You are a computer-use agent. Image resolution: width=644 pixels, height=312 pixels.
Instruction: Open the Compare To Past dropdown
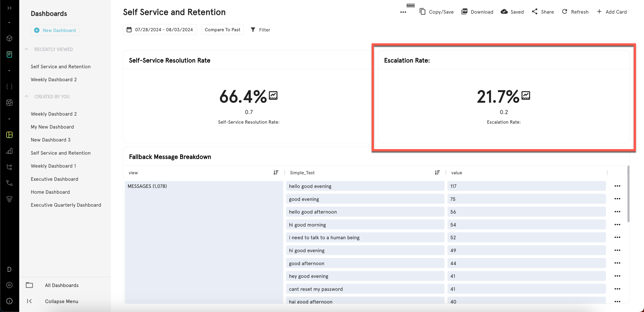222,29
